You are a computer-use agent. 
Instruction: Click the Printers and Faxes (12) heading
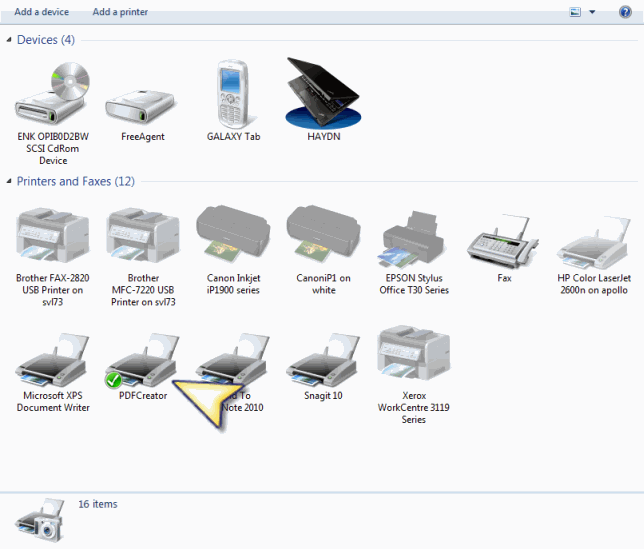[x=76, y=181]
